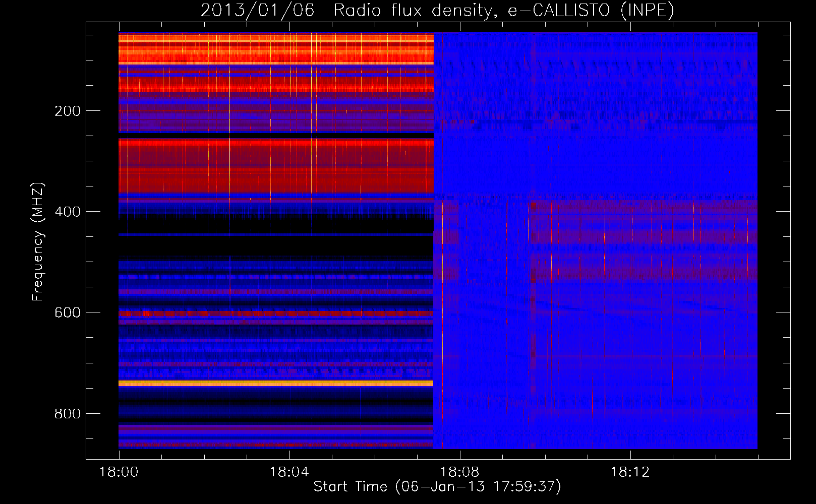
Task: Click the bright orange band near 740 MHz
Action: point(276,384)
